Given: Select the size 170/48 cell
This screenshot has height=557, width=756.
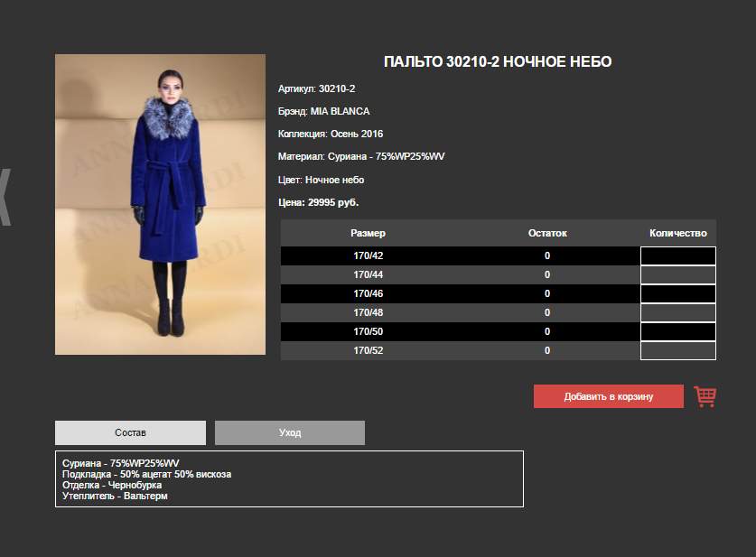Looking at the screenshot, I should (x=368, y=312).
